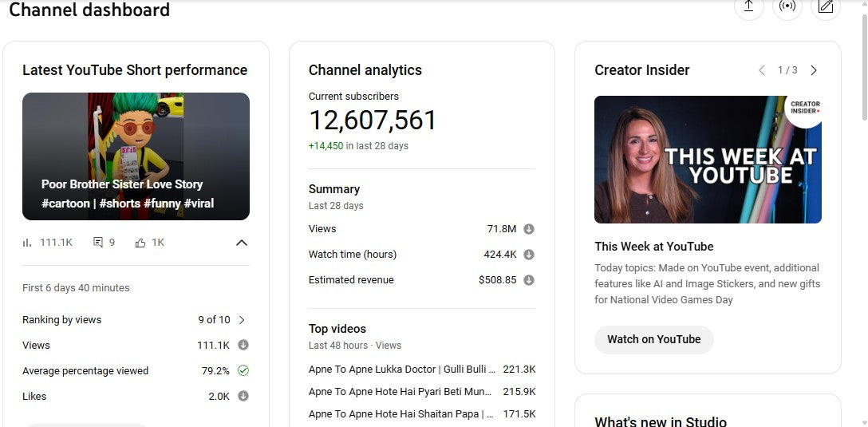Click the Go live broadcast icon

click(787, 7)
